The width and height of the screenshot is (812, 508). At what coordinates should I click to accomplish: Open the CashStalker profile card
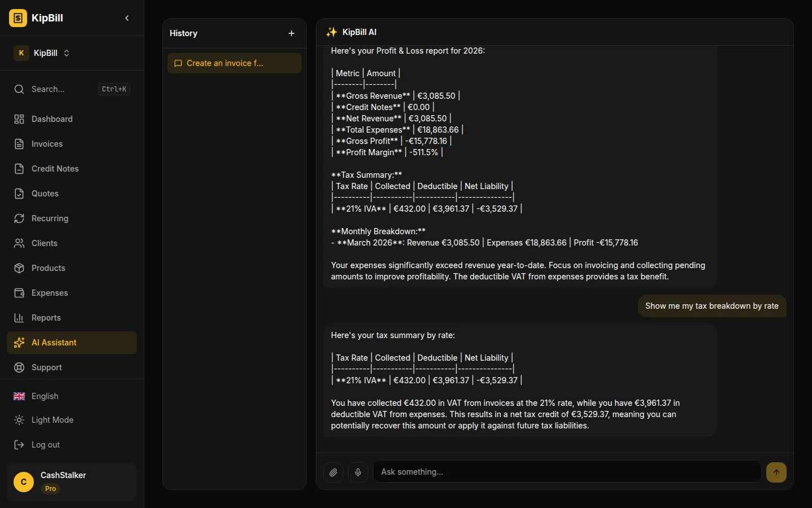(x=72, y=482)
